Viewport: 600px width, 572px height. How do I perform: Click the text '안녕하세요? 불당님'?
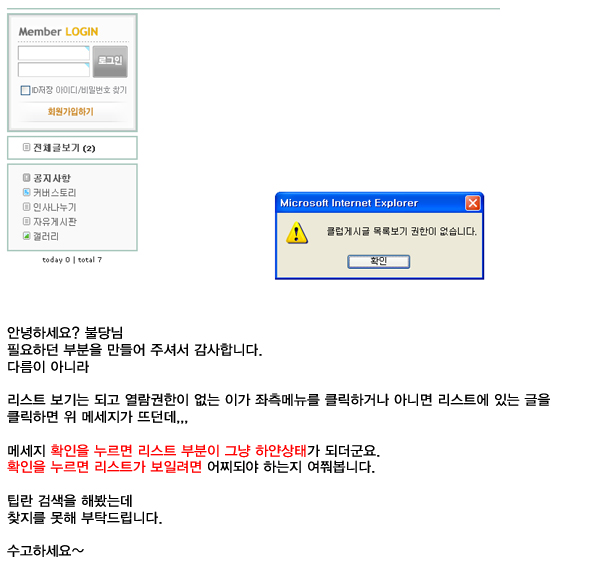(x=65, y=332)
